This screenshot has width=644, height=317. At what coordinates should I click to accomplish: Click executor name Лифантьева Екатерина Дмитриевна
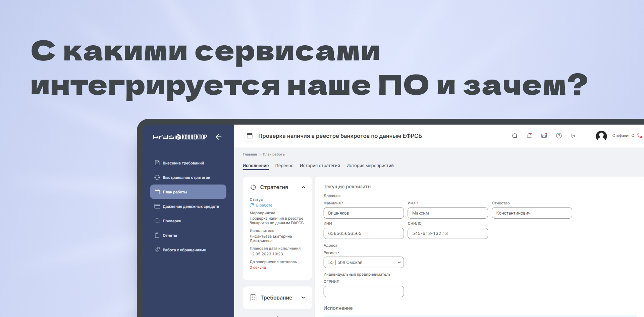[x=271, y=238]
